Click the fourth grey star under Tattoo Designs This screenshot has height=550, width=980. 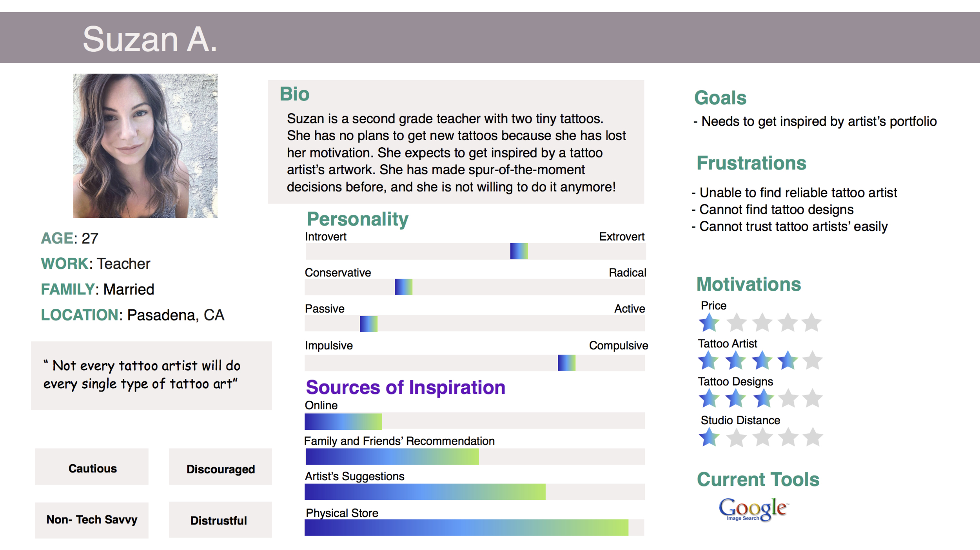[788, 398]
